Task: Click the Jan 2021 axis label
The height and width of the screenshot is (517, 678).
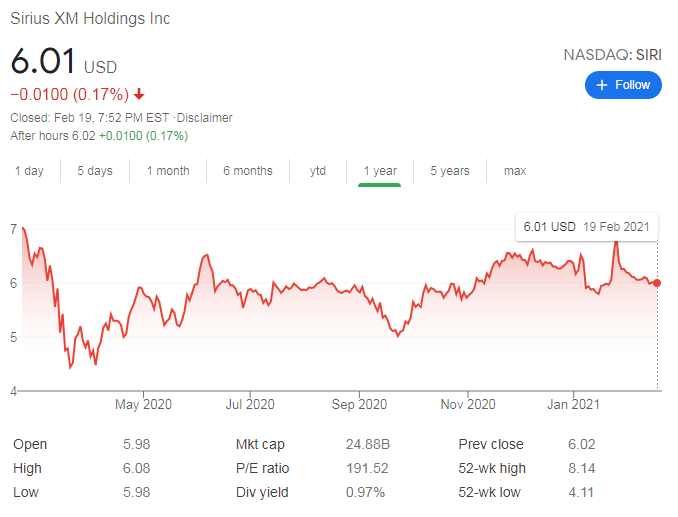Action: click(573, 404)
